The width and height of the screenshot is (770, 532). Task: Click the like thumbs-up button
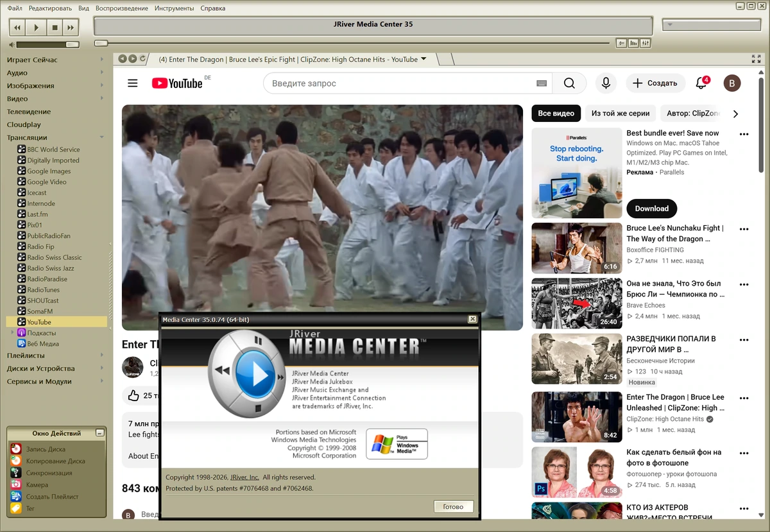click(133, 395)
